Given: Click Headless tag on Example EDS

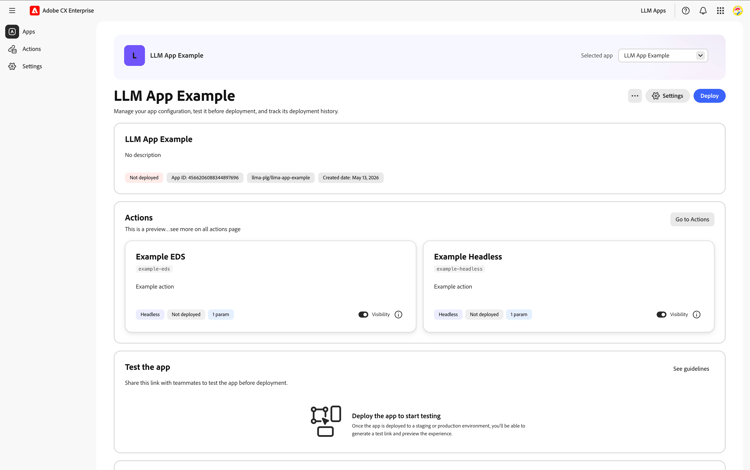Looking at the screenshot, I should [x=150, y=315].
